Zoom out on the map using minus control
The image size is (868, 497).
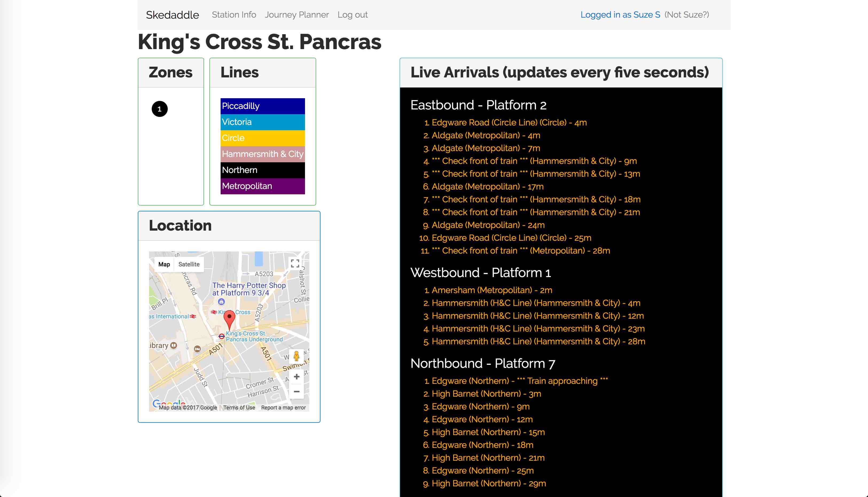[296, 392]
